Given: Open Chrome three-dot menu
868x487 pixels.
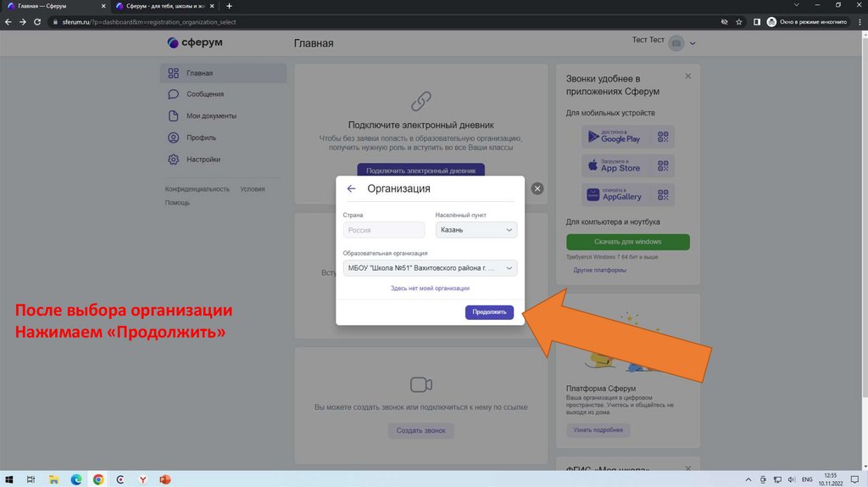Looking at the screenshot, I should [x=860, y=22].
